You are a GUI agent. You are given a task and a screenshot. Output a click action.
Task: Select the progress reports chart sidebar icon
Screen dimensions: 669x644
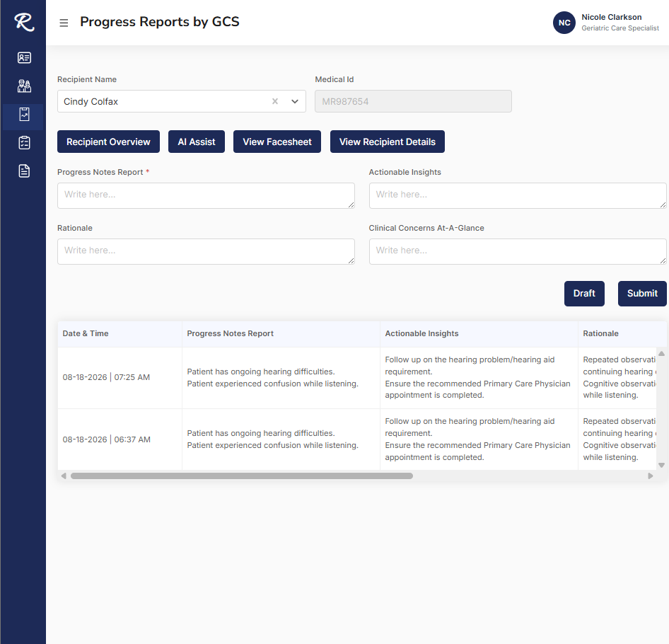point(24,115)
